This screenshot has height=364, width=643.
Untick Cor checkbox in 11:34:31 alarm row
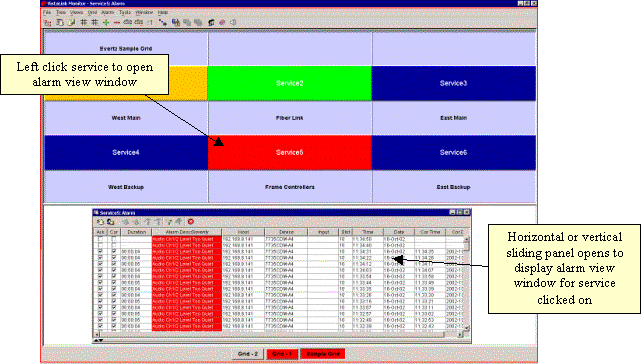pos(114,251)
